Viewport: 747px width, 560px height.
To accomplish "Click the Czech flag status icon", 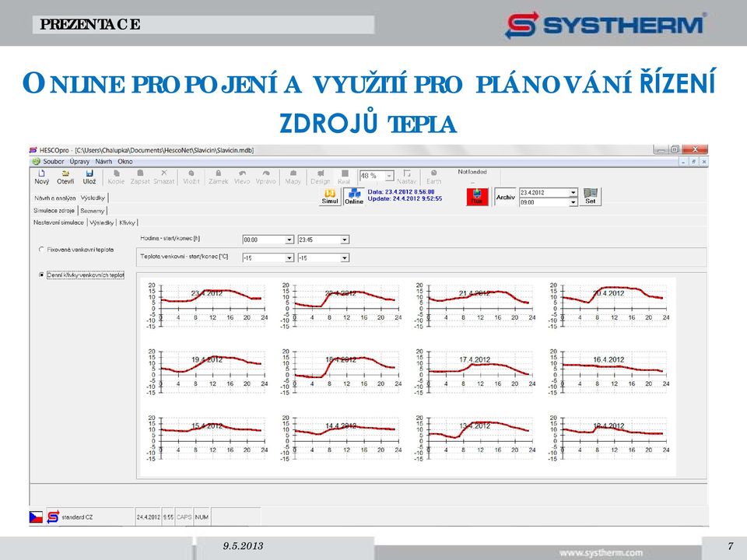I will (x=36, y=516).
